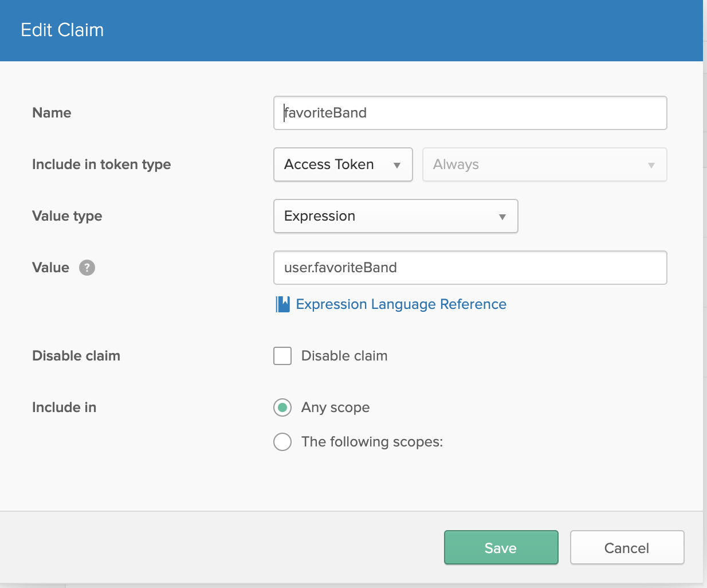
Task: Click the book icon beside Expression Language Reference
Action: 282,304
